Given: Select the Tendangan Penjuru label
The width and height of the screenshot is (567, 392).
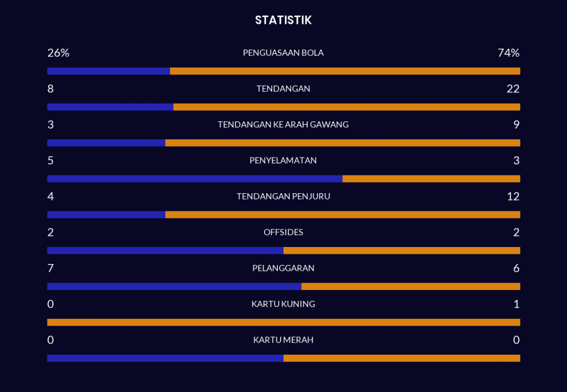Looking at the screenshot, I should click(x=283, y=197).
